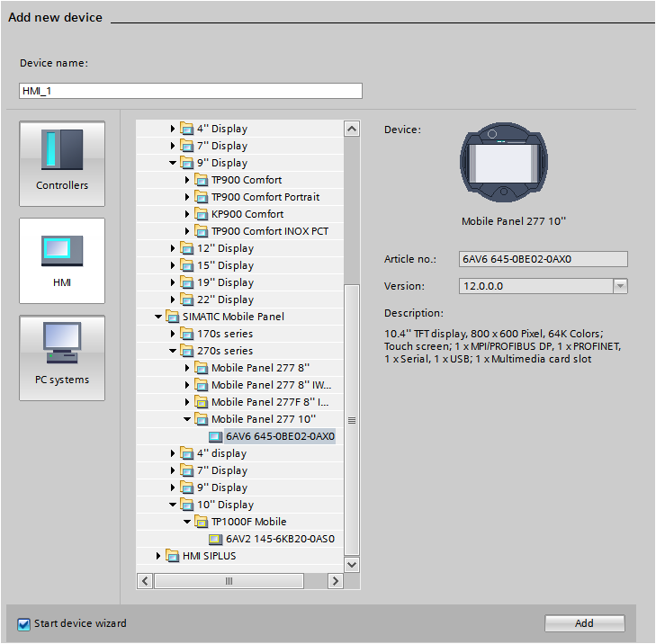The image size is (656, 644).
Task: Click the Mobile Panel 277F 8" folder icon
Action: (x=202, y=402)
